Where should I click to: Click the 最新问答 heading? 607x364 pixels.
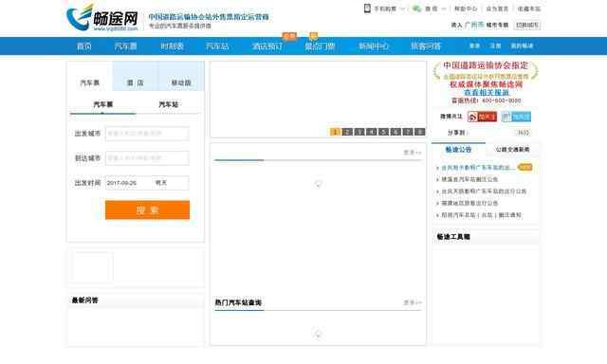point(84,300)
